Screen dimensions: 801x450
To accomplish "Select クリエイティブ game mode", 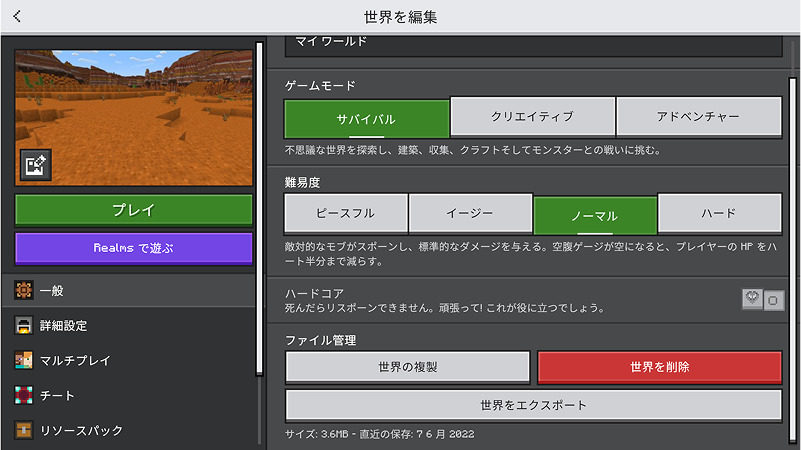I will (532, 117).
